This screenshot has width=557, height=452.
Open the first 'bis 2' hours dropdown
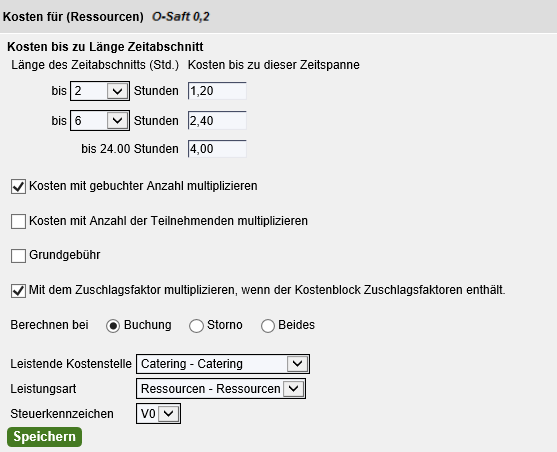click(x=100, y=91)
